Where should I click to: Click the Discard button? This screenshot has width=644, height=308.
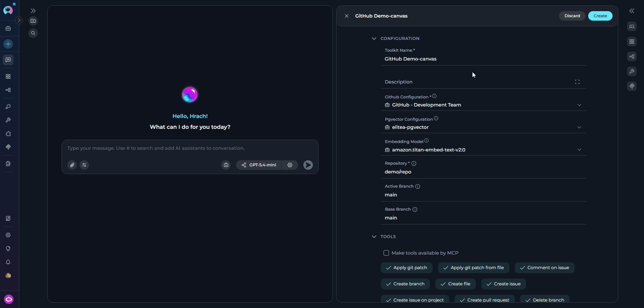pyautogui.click(x=572, y=16)
